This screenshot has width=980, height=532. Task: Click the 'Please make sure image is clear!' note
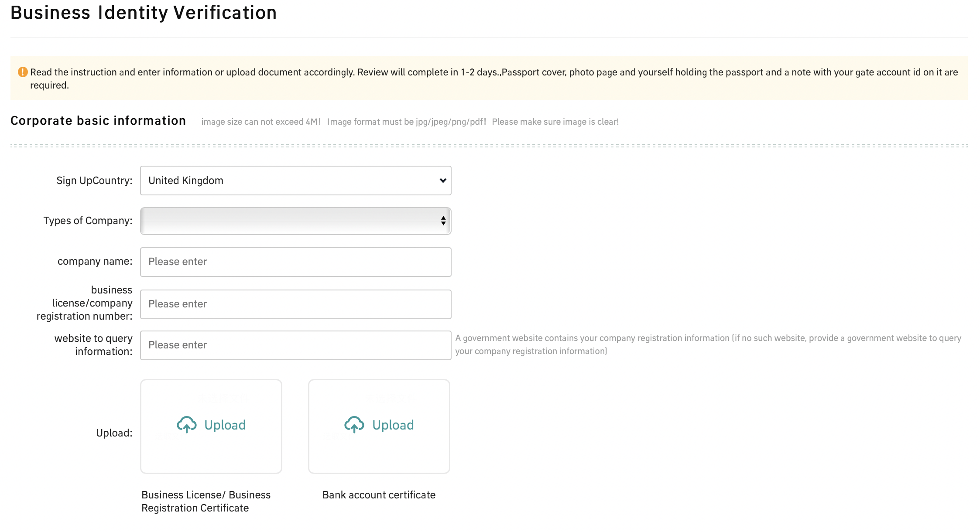[x=555, y=122]
